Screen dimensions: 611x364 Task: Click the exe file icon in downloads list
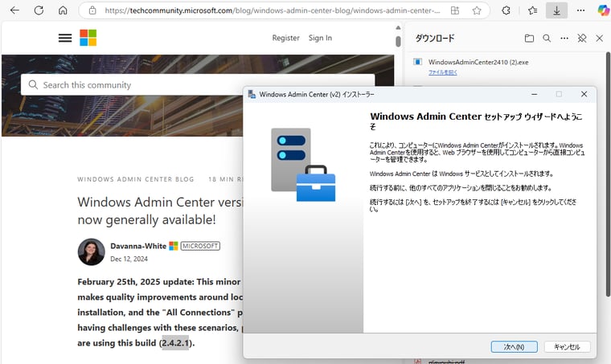pos(418,62)
